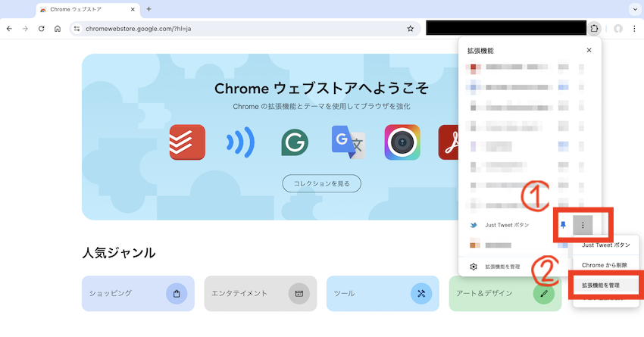Open the アート＆デザイン category card
This screenshot has width=644, height=337.
(505, 294)
